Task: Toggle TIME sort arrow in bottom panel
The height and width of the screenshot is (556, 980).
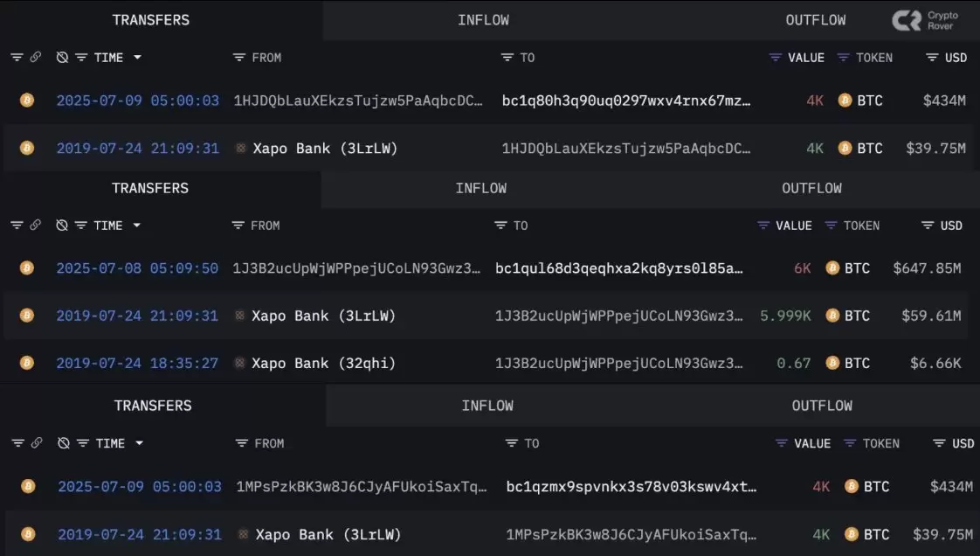Action: [x=140, y=443]
